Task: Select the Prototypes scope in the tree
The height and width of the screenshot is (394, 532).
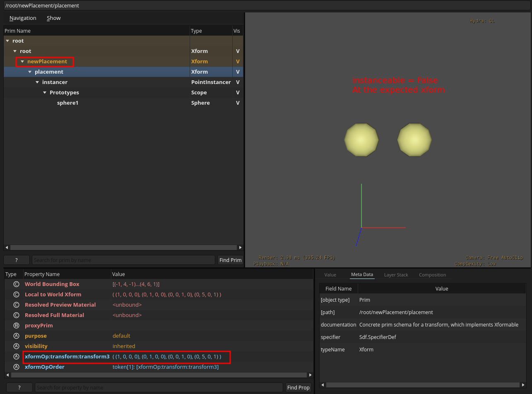Action: click(64, 93)
